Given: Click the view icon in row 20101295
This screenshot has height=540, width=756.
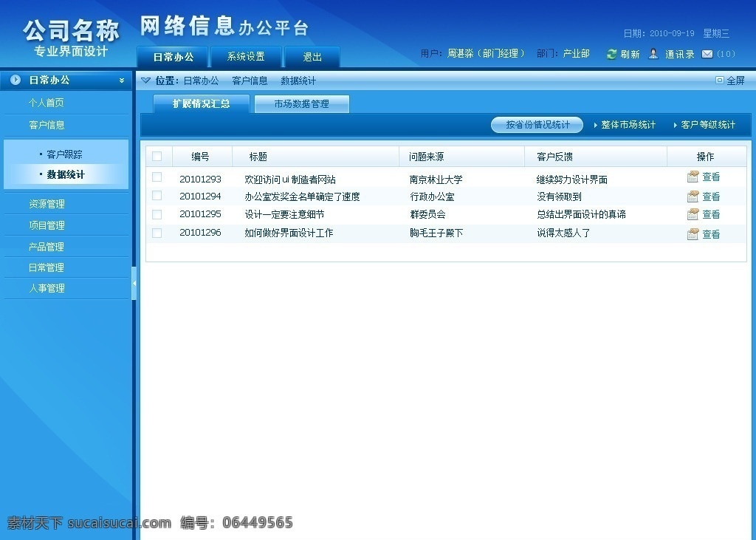Looking at the screenshot, I should 693,214.
